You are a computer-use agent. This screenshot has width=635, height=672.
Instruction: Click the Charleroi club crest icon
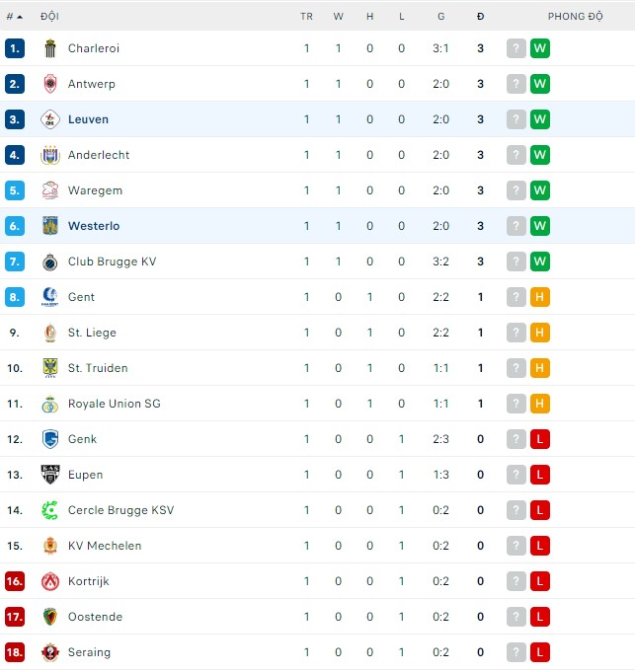coord(50,48)
